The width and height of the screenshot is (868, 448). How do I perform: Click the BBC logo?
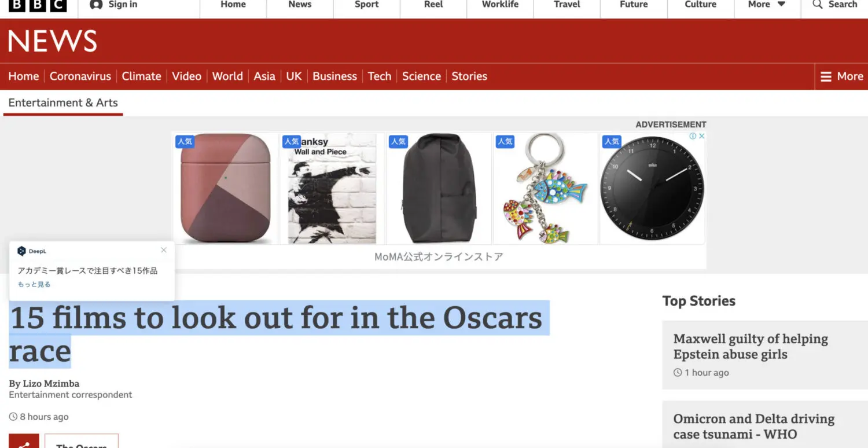(x=38, y=5)
